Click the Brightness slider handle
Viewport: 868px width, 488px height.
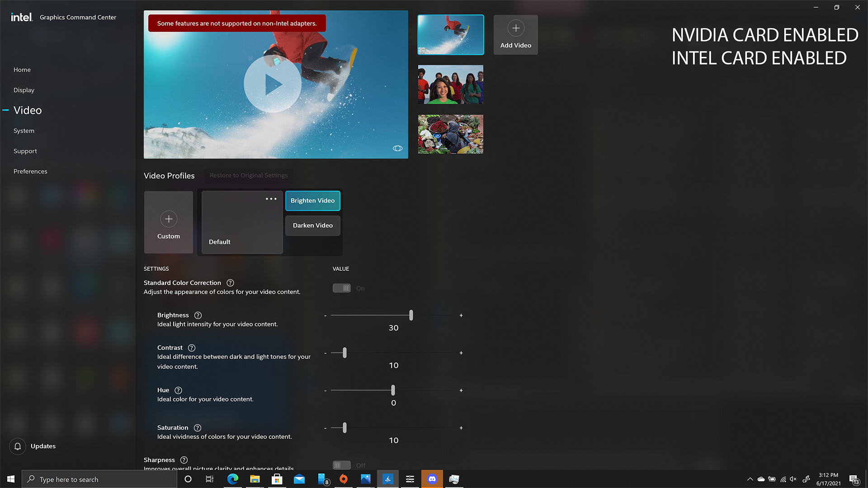tap(411, 315)
